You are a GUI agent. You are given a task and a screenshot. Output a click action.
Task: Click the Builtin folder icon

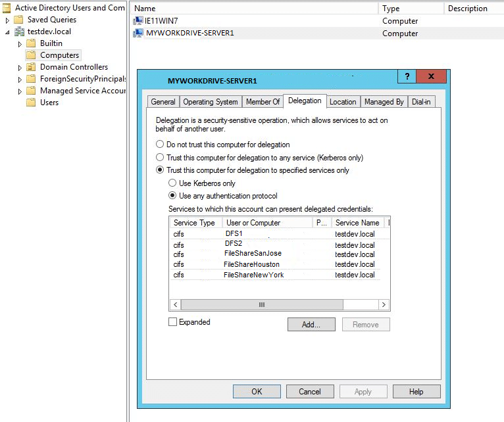(31, 43)
